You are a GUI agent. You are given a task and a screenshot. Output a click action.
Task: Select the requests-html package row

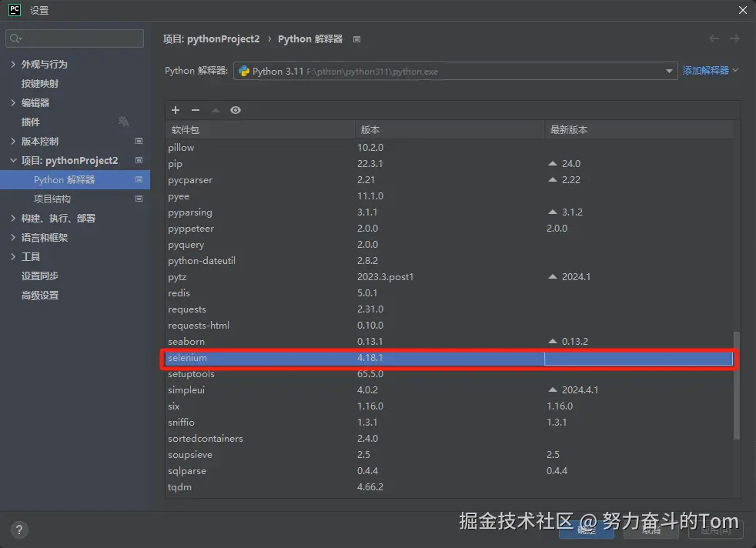click(450, 326)
